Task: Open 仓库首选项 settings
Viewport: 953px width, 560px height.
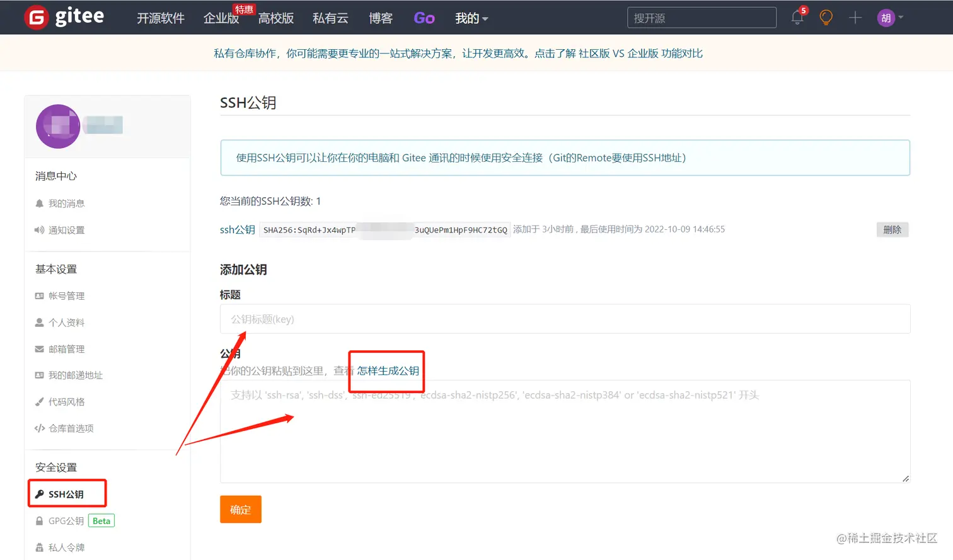Action: [x=71, y=428]
